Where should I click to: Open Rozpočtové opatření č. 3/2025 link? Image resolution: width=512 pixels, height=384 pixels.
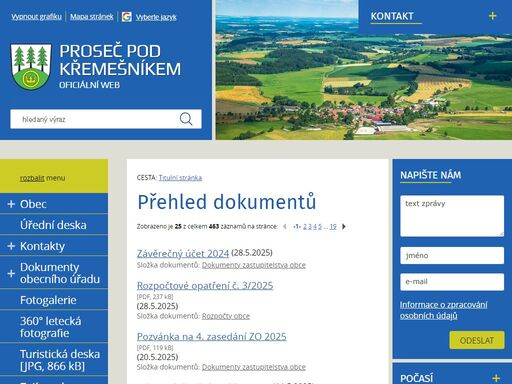point(205,286)
